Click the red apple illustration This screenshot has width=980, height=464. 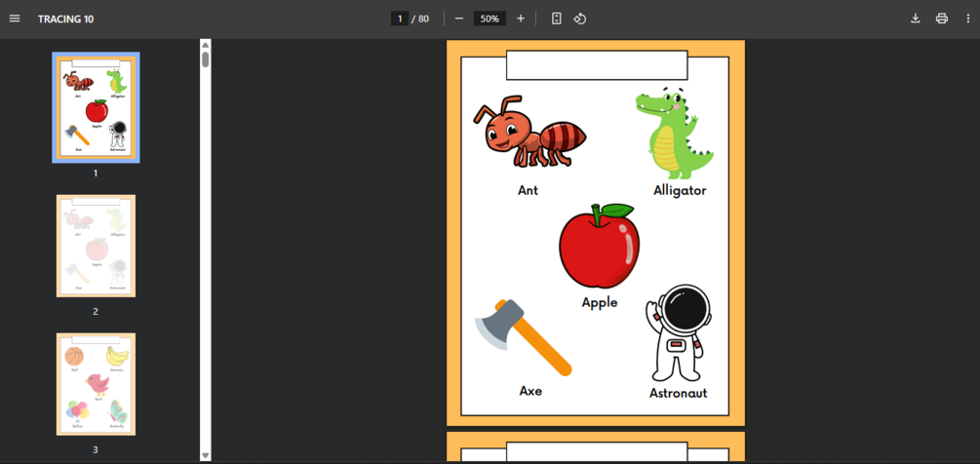600,246
